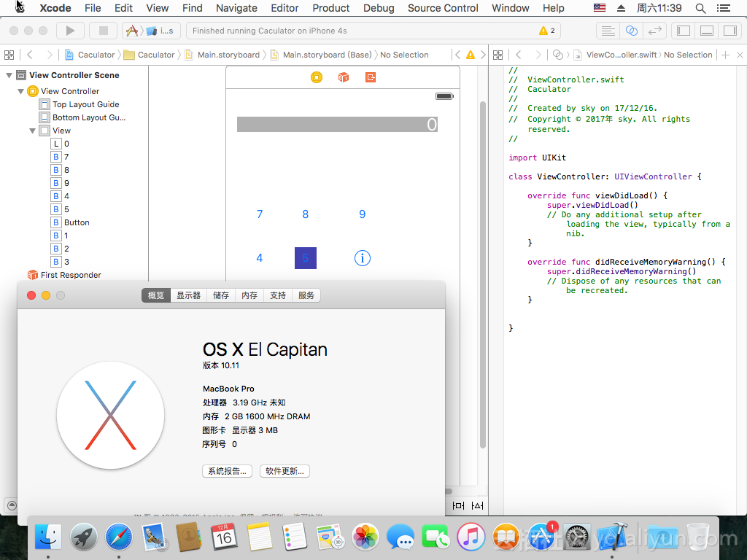Click the info detail button on canvas
Screen dimensions: 747x560
click(x=362, y=258)
